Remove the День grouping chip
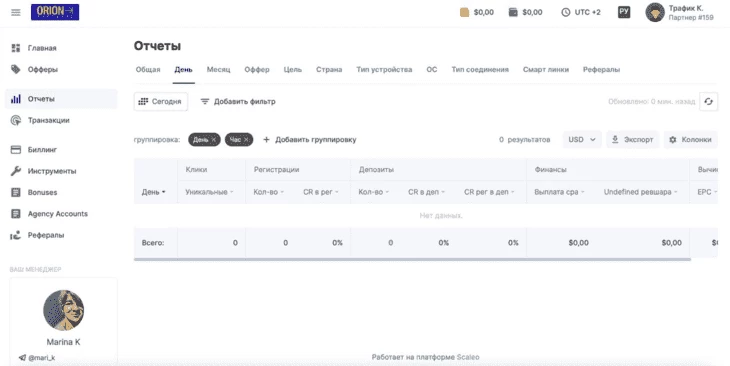Screen dimensions: 730x366 pyautogui.click(x=214, y=140)
